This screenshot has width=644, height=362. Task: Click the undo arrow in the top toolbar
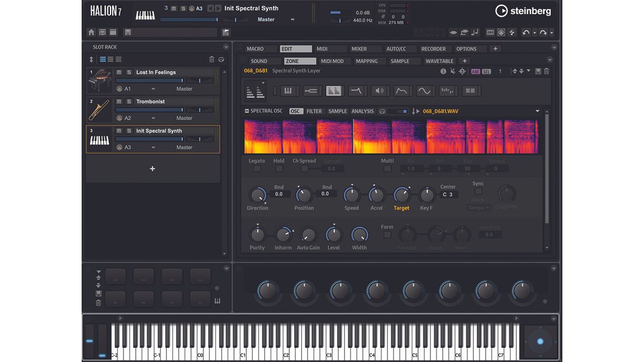pyautogui.click(x=525, y=33)
